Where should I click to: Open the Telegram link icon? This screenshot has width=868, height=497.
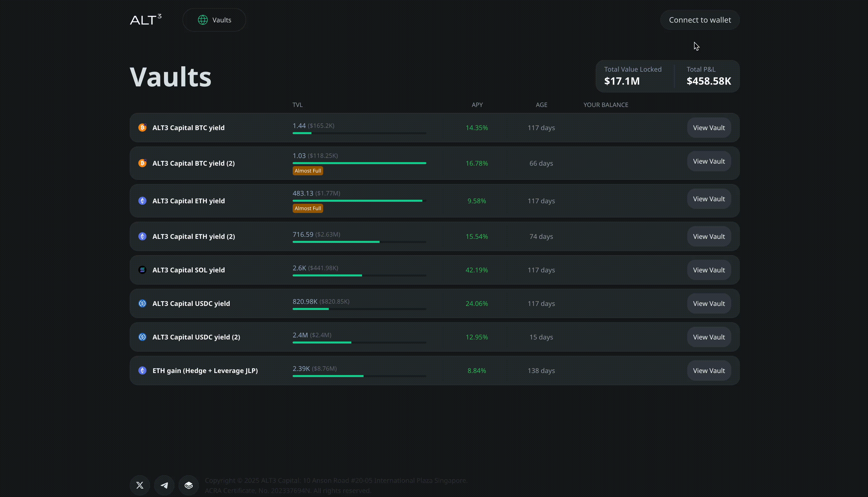click(x=164, y=485)
